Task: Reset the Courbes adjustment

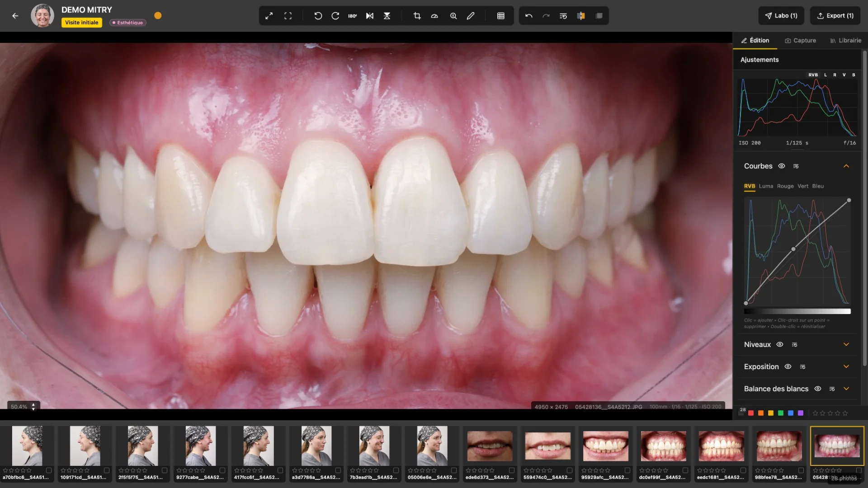Action: tap(796, 166)
